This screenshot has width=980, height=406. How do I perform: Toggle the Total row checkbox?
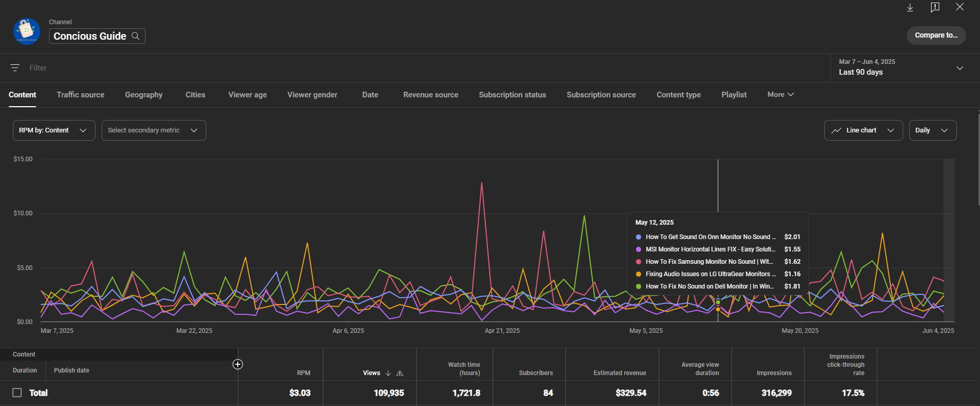[x=17, y=393]
